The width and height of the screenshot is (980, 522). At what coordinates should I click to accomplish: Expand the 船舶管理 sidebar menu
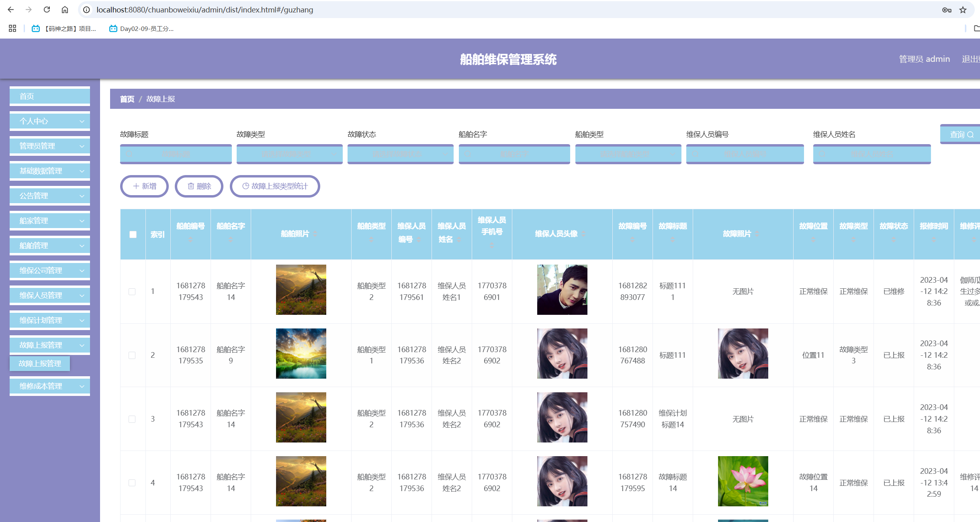(50, 246)
